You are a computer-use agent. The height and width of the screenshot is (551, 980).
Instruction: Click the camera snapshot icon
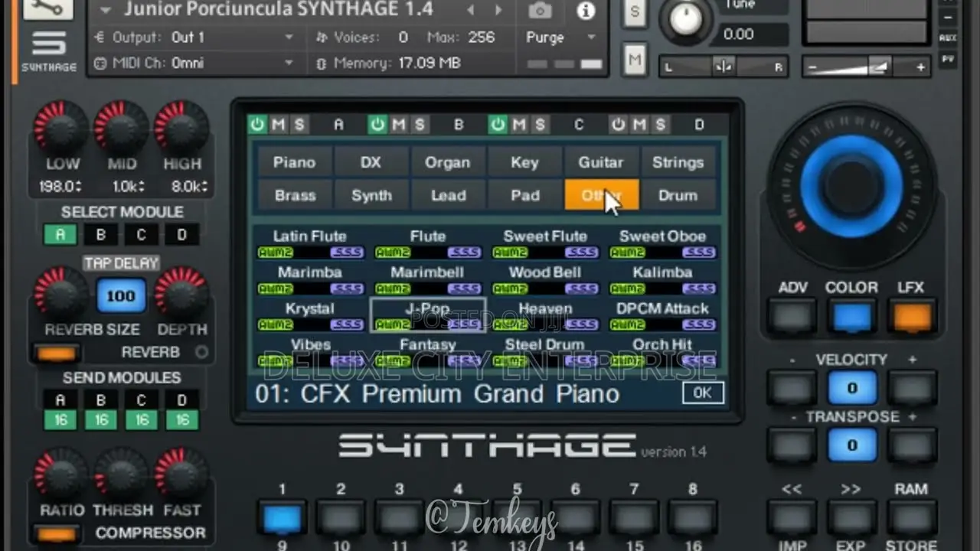pos(540,11)
